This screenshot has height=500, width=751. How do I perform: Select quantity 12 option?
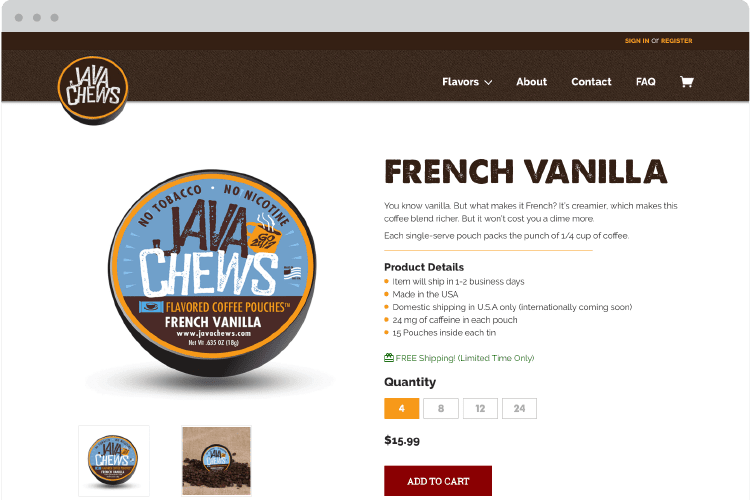coord(480,409)
